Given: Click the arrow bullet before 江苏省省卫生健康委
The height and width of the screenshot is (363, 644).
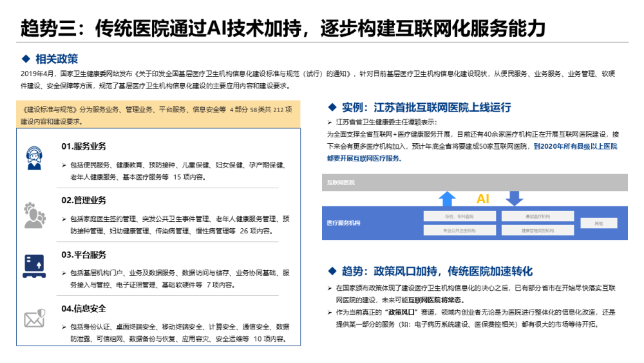Looking at the screenshot, I should point(329,123).
